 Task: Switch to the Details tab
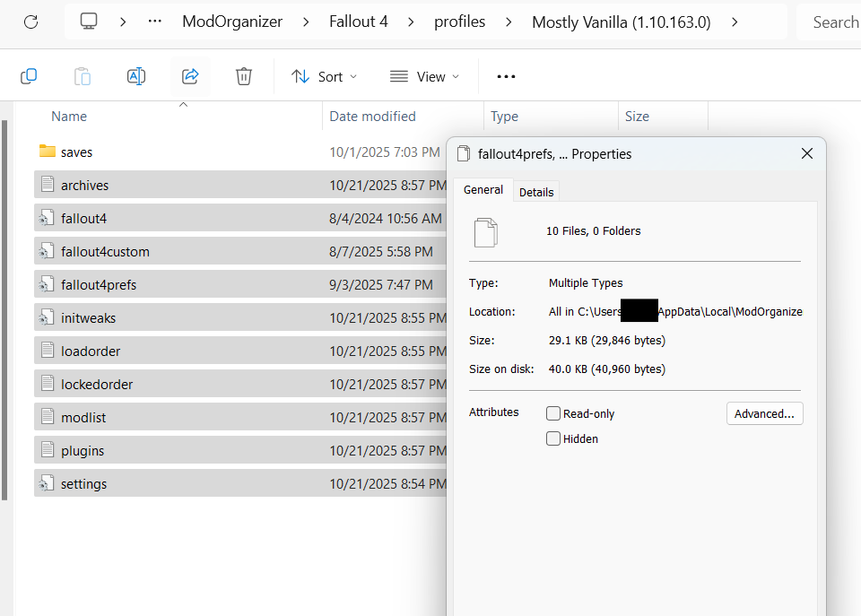click(x=536, y=192)
